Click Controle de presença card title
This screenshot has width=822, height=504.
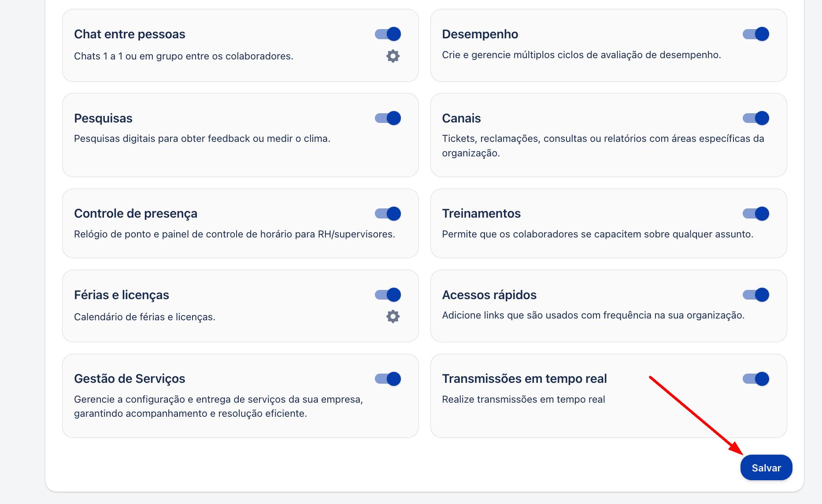(x=136, y=214)
